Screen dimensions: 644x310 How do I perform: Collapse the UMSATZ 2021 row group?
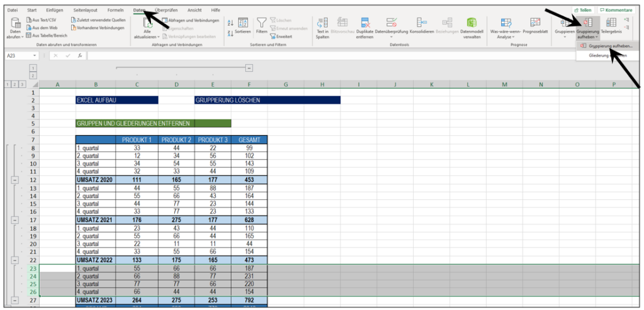coord(14,220)
